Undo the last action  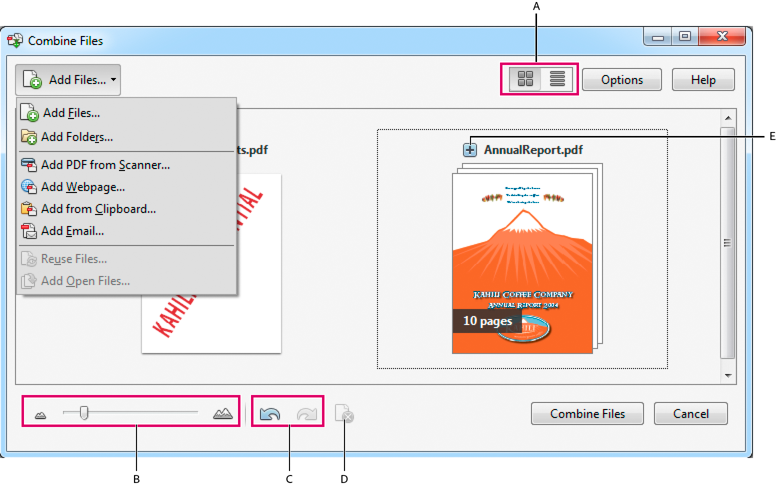tap(270, 413)
